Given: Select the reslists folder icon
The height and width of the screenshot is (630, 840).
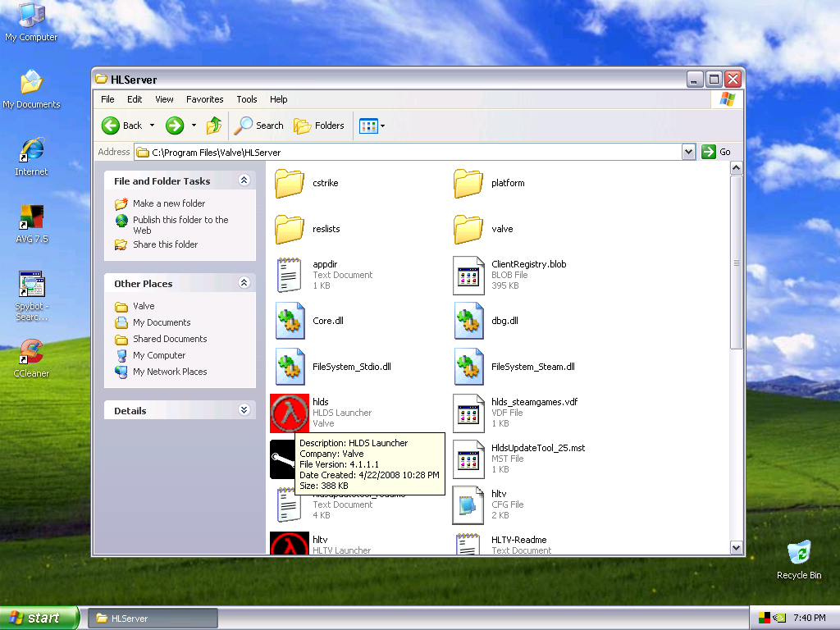Looking at the screenshot, I should (290, 230).
